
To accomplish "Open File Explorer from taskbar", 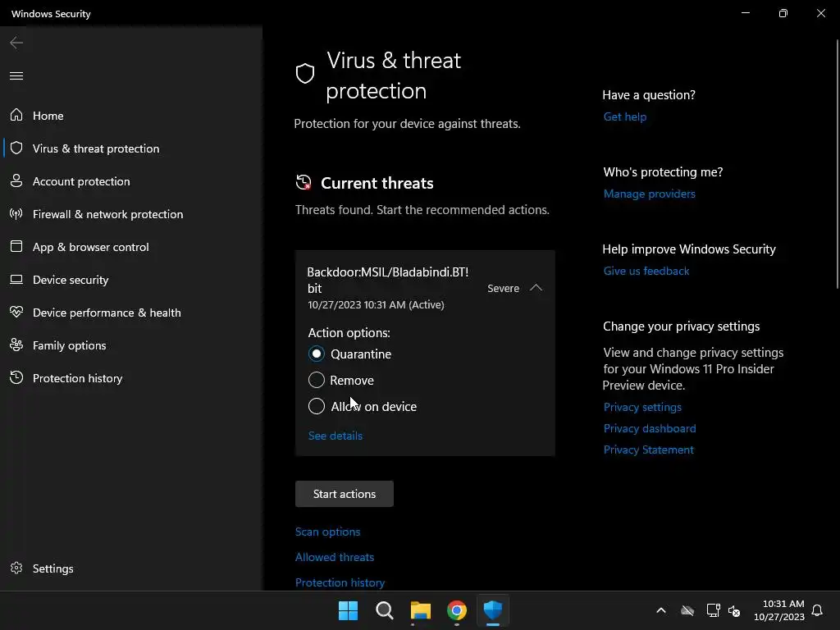I will tap(421, 610).
